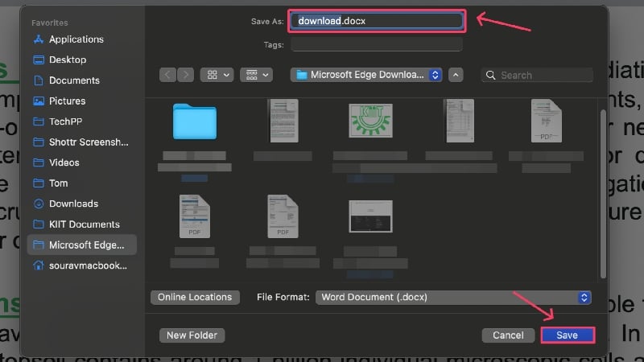The image size is (644, 362).
Task: Open the File Format dropdown
Action: [x=453, y=298]
